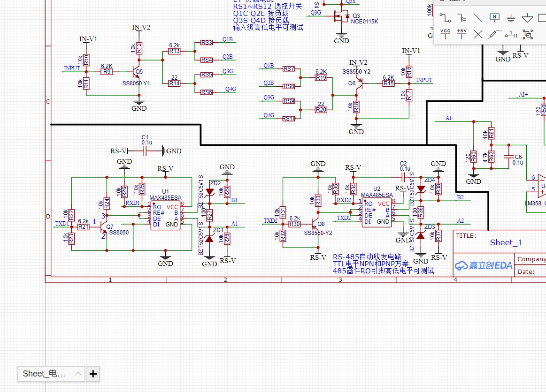
Task: Select Zener diode ZD1
Action: coord(209,238)
